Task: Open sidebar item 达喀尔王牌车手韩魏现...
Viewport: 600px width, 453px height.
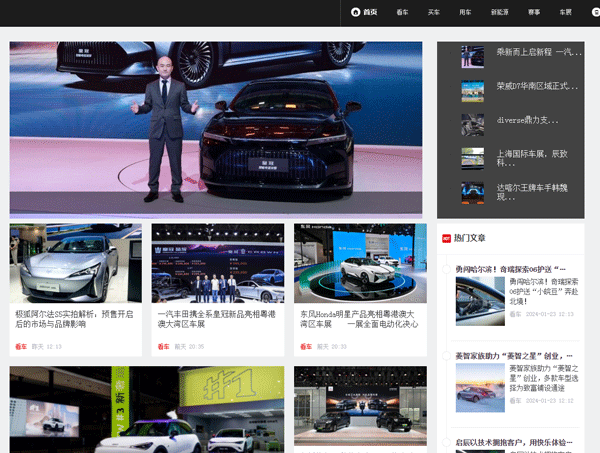Action: [x=532, y=192]
